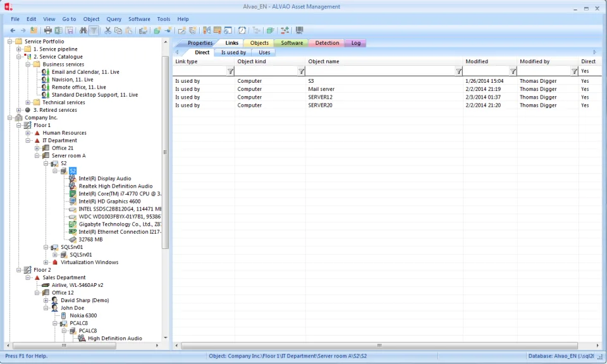This screenshot has height=364, width=607.
Task: Select the SERVER12 table row
Action: pos(386,97)
